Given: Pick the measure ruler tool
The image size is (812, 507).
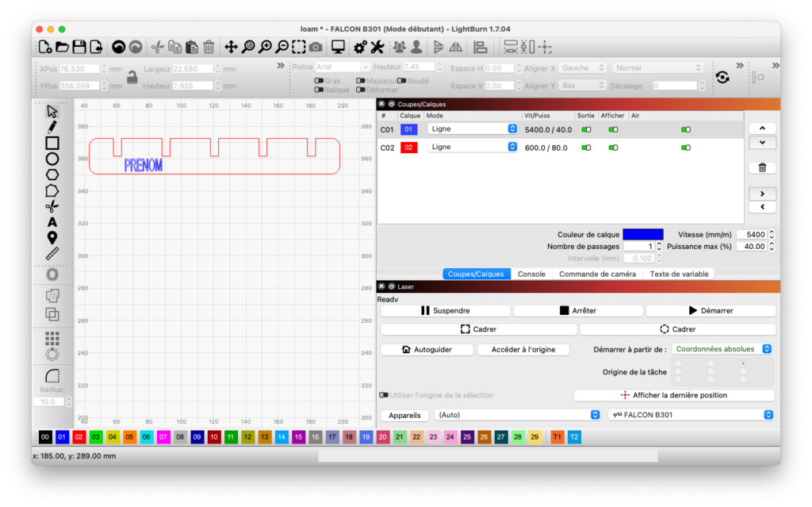Looking at the screenshot, I should 52,254.
